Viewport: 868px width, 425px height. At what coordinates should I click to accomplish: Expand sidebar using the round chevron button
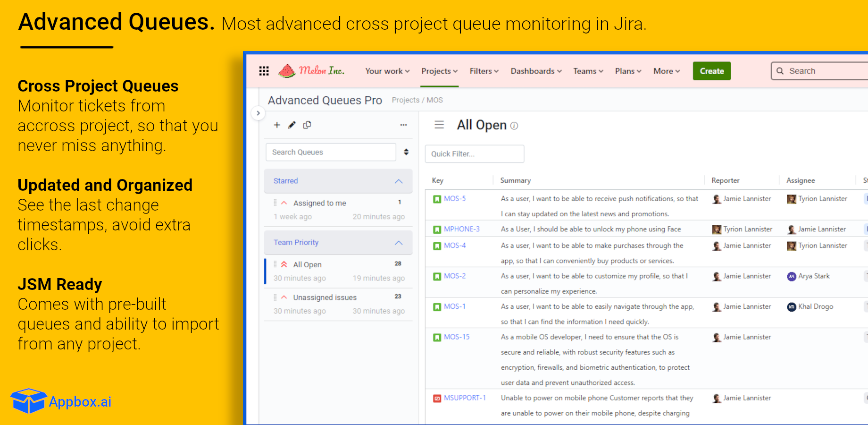(x=258, y=113)
